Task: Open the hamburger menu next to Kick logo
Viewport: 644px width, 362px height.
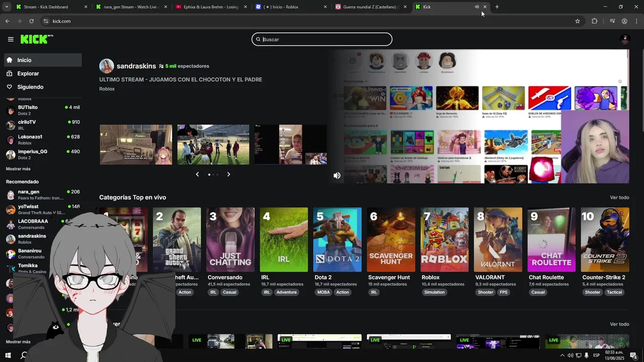Action: (11, 39)
